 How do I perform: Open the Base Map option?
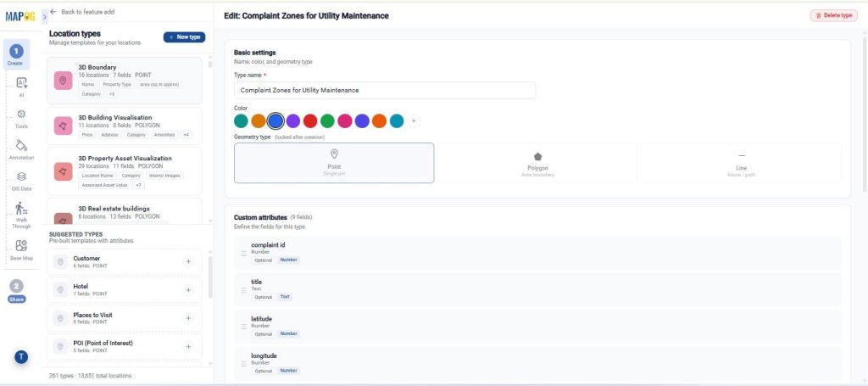pos(21,249)
